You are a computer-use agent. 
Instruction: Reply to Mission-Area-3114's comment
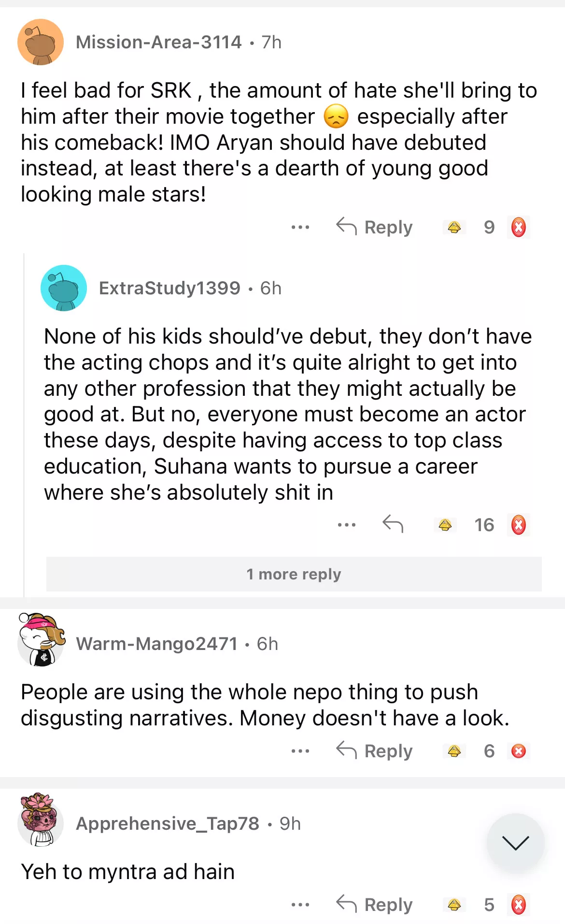coord(375,227)
